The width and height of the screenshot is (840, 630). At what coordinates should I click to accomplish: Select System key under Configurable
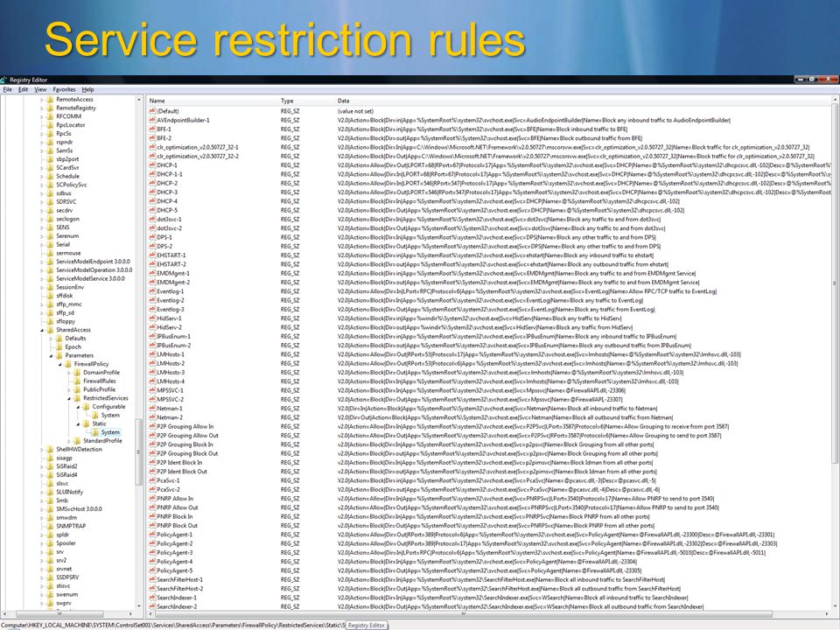[x=110, y=415]
